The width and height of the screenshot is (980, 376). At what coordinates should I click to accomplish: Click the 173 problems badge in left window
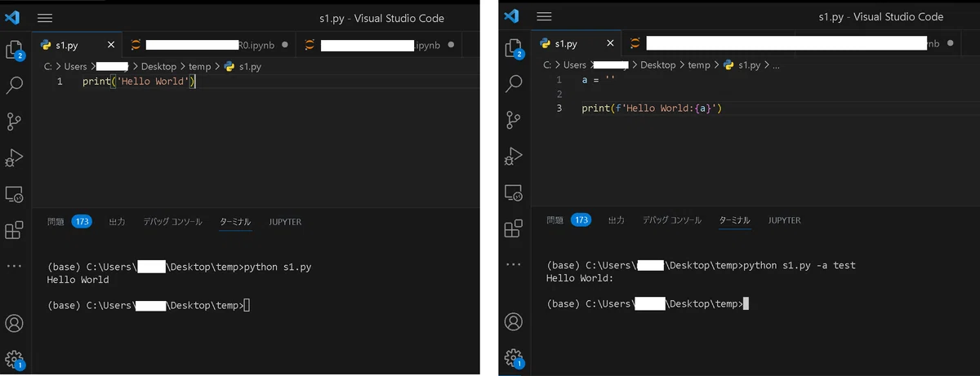point(81,222)
